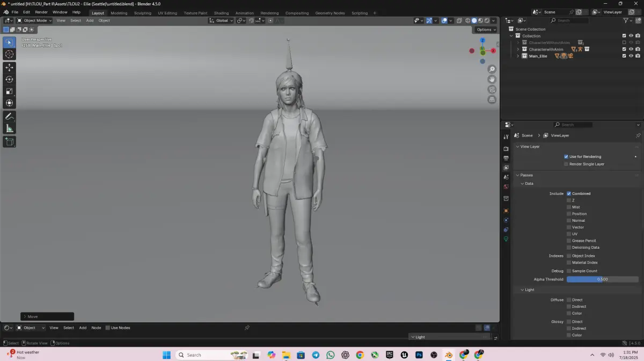Screen dimensions: 644x361
Task: Collapse the Passes panel section
Action: click(x=526, y=175)
